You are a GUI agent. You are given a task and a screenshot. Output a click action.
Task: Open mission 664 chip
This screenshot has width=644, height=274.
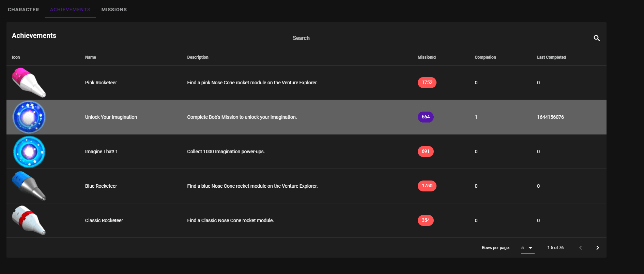(x=426, y=117)
